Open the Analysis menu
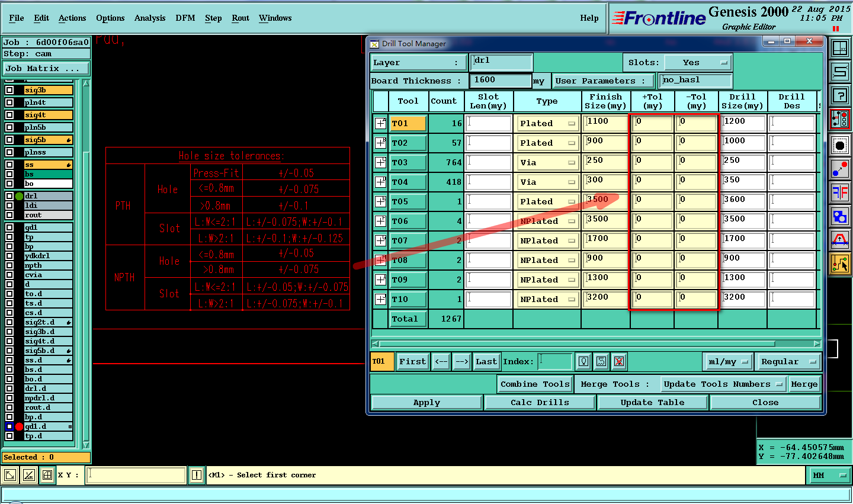 pos(150,18)
